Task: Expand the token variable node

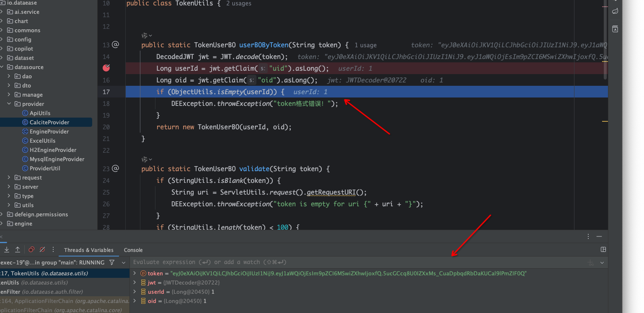Action: click(134, 273)
